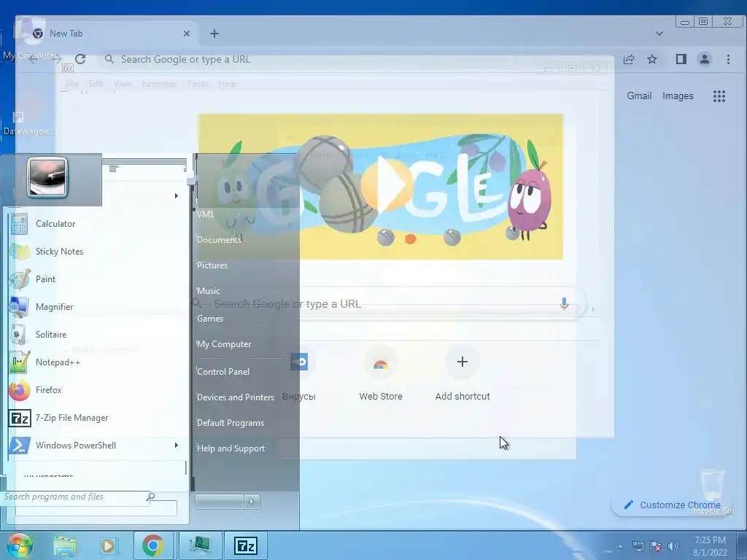Open Music from the Start menu
Viewport: 747px width, 560px height.
208,290
